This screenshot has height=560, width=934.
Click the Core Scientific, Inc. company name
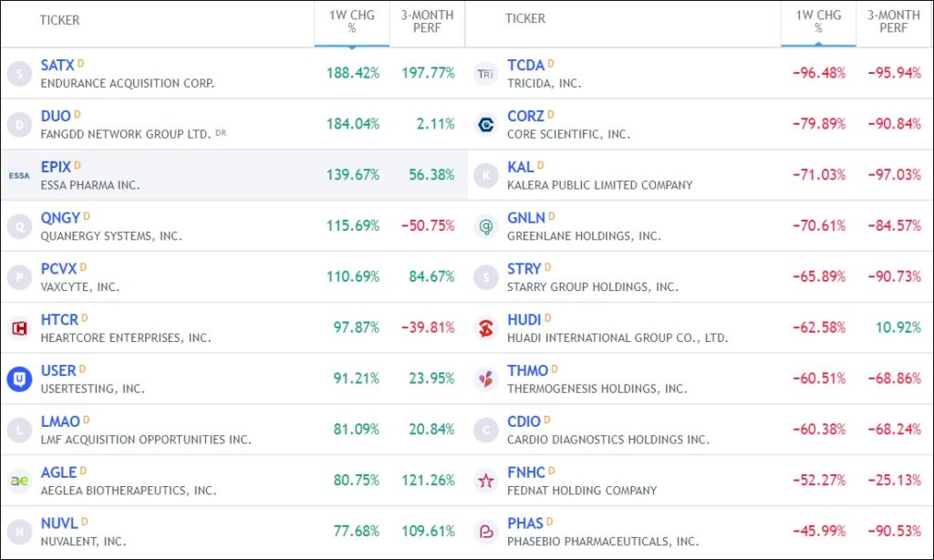pyautogui.click(x=568, y=135)
